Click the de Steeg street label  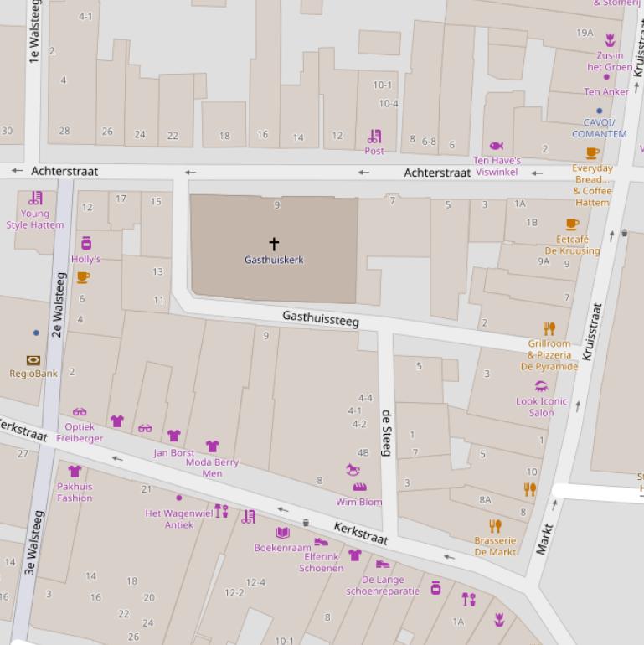point(386,433)
